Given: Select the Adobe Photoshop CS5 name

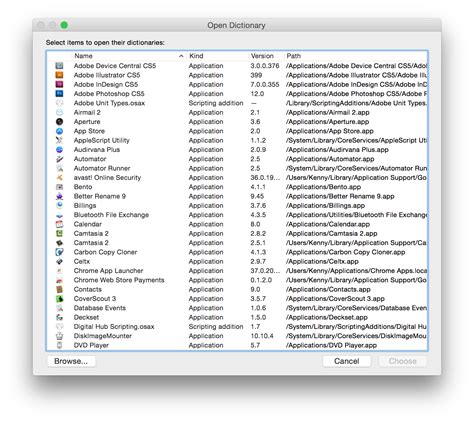Looking at the screenshot, I should click(x=109, y=94).
